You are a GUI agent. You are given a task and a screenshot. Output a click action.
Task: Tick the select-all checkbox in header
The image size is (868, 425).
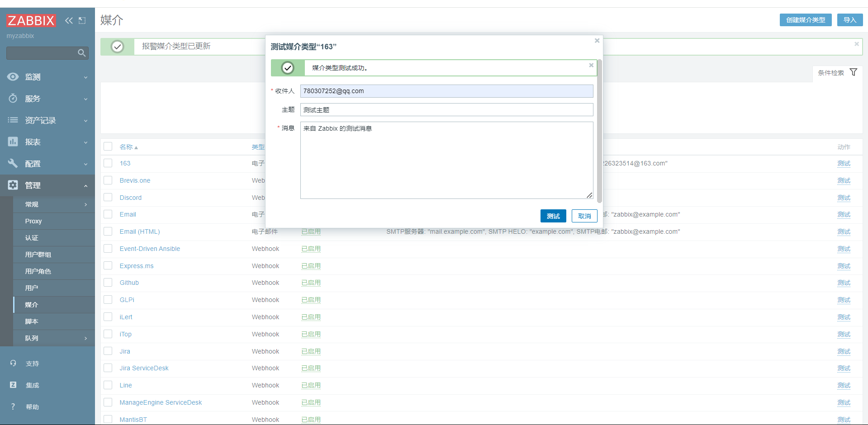[x=108, y=146]
